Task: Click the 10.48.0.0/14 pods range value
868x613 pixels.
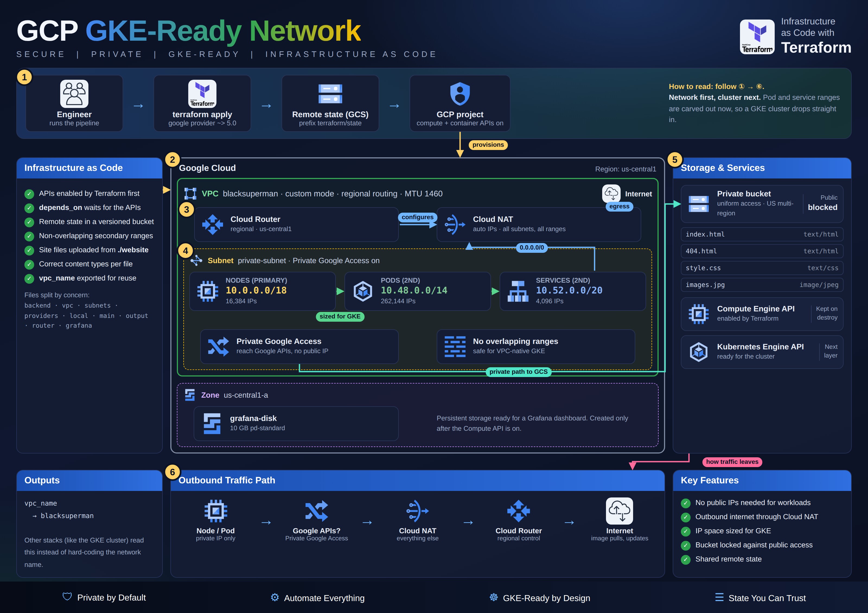Action: pos(414,290)
